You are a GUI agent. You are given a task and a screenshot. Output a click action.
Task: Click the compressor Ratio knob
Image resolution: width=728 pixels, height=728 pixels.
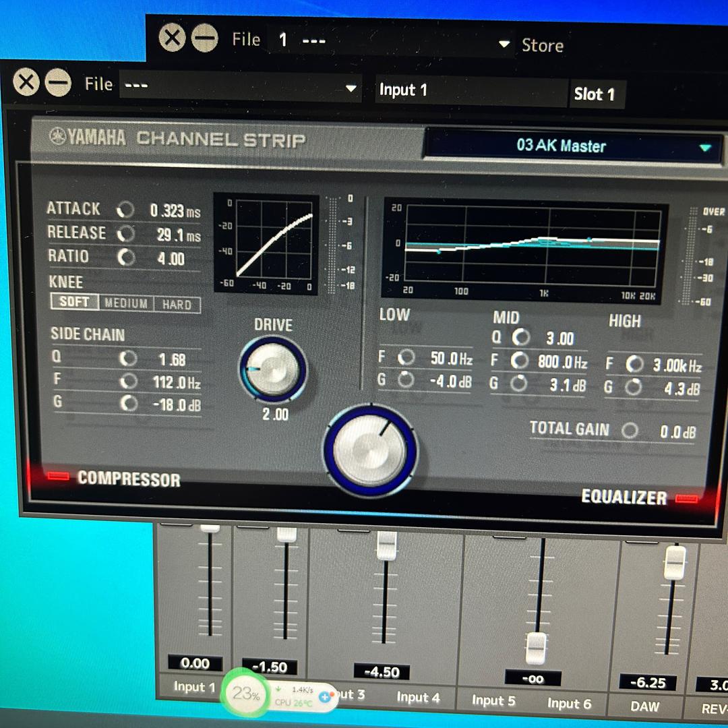(x=126, y=257)
